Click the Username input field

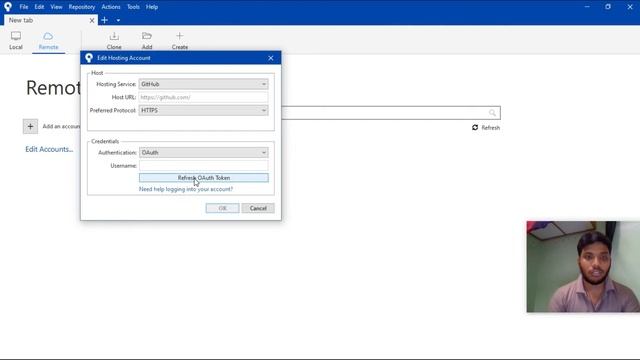click(204, 166)
